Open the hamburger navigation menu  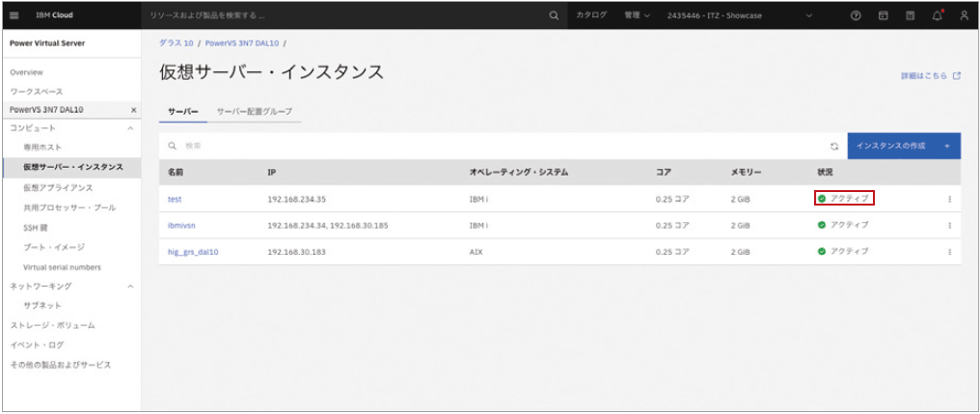click(14, 15)
